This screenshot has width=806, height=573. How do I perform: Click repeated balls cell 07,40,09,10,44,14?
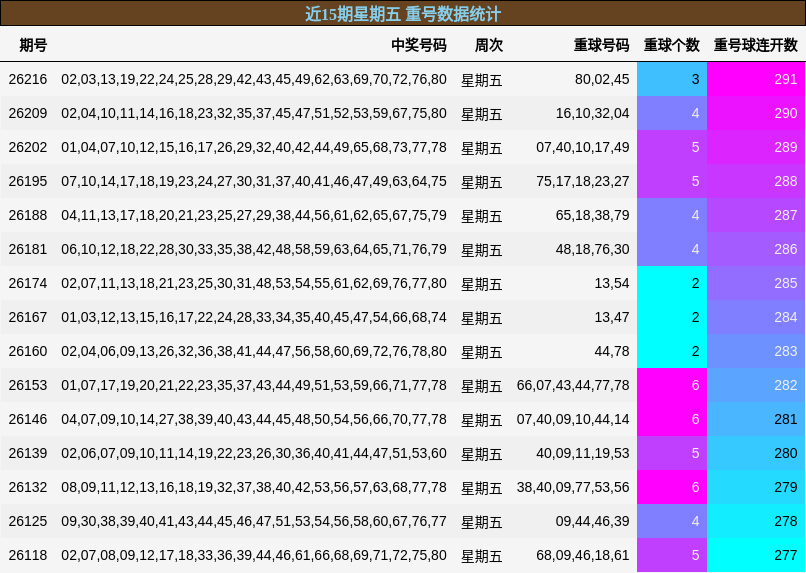573,419
